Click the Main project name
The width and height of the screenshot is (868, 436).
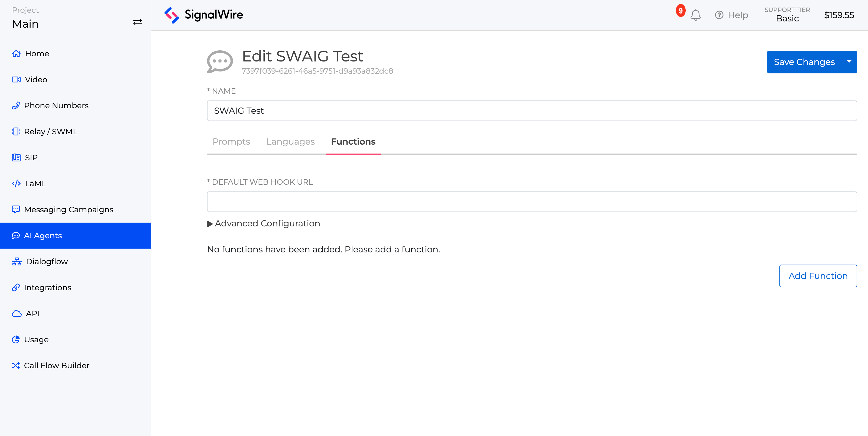25,24
